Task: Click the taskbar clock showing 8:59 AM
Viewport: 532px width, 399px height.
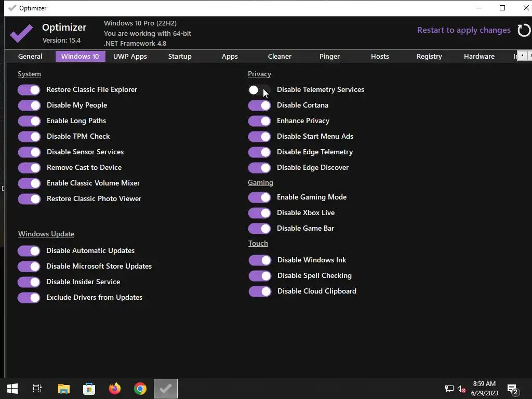Action: click(x=485, y=389)
